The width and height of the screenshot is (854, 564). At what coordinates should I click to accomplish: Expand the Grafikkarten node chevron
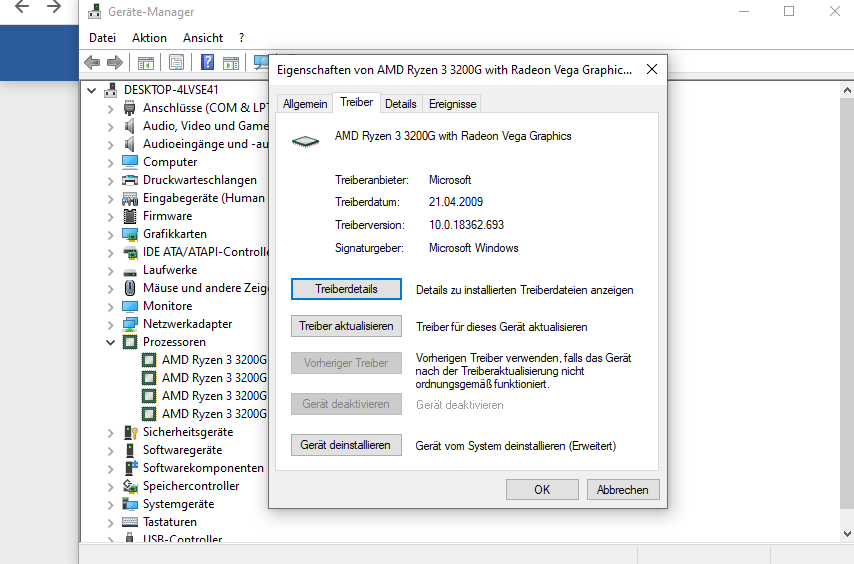pos(111,235)
